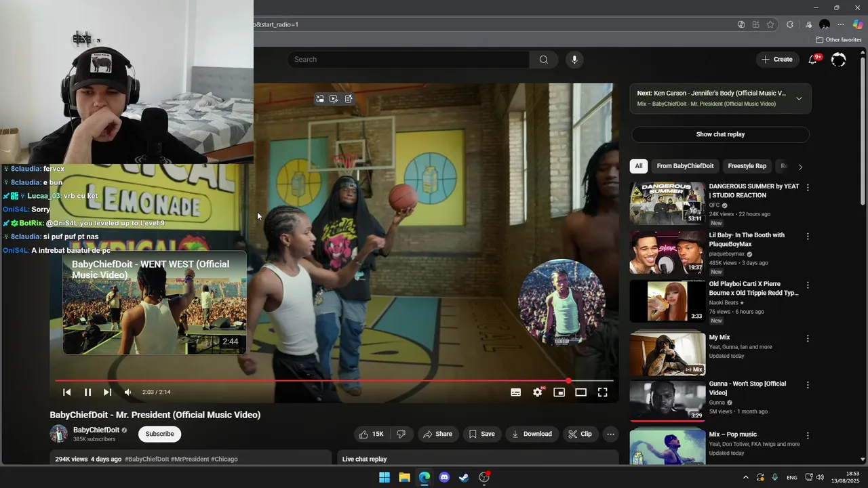Search with voice microphone icon
868x488 pixels.
[574, 60]
